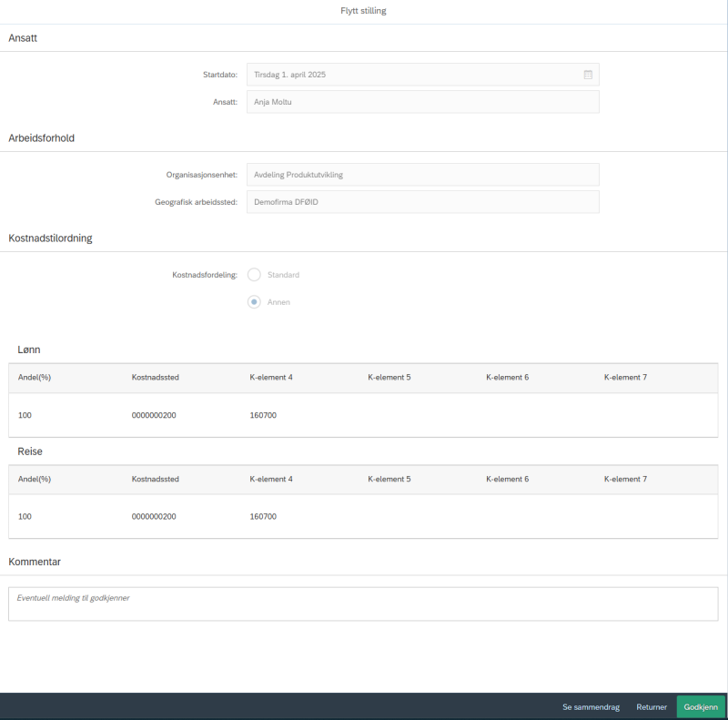Click the Andel(%) header in Lønn table

35,377
